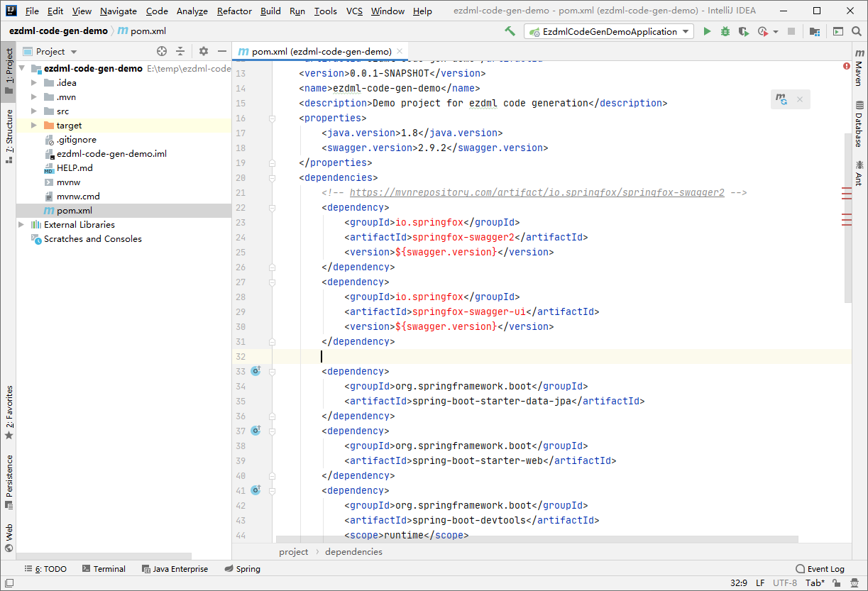Run with Coverage from the toolbar
This screenshot has width=868, height=591.
click(743, 31)
